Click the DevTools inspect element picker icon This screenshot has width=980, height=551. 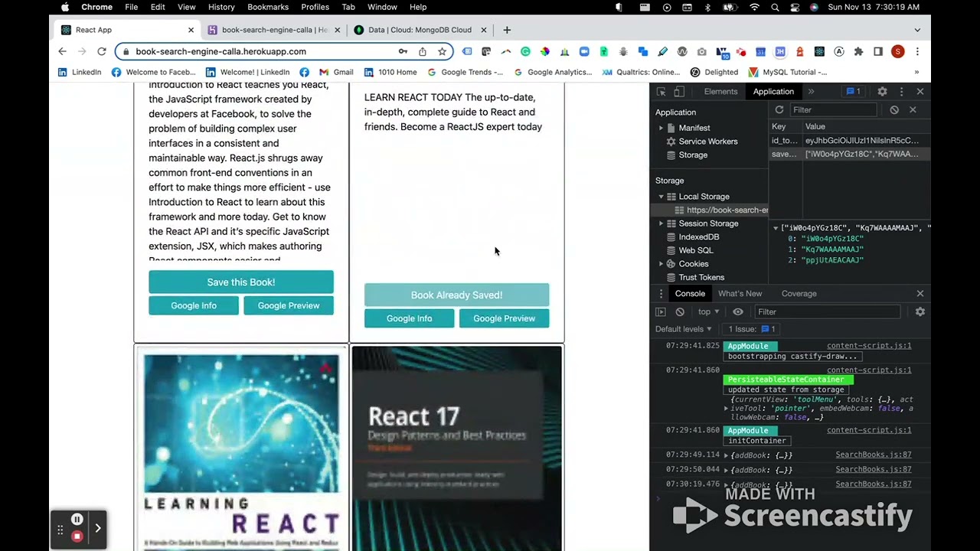[x=661, y=91]
